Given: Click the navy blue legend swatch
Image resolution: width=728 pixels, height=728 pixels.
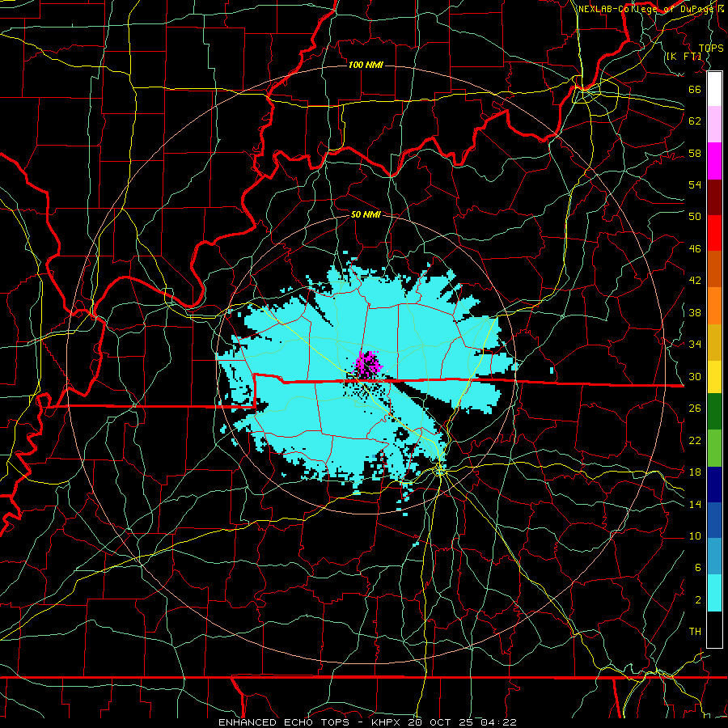Looking at the screenshot, I should point(714,485).
